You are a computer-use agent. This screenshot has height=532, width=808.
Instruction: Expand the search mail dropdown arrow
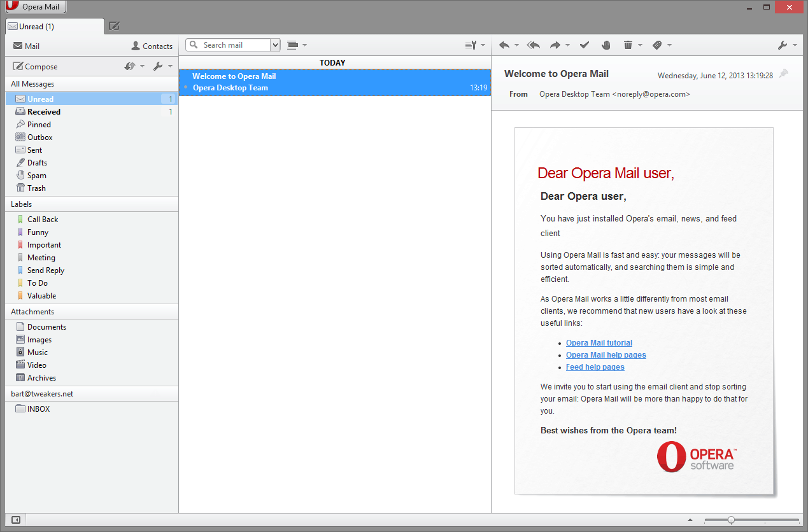275,45
